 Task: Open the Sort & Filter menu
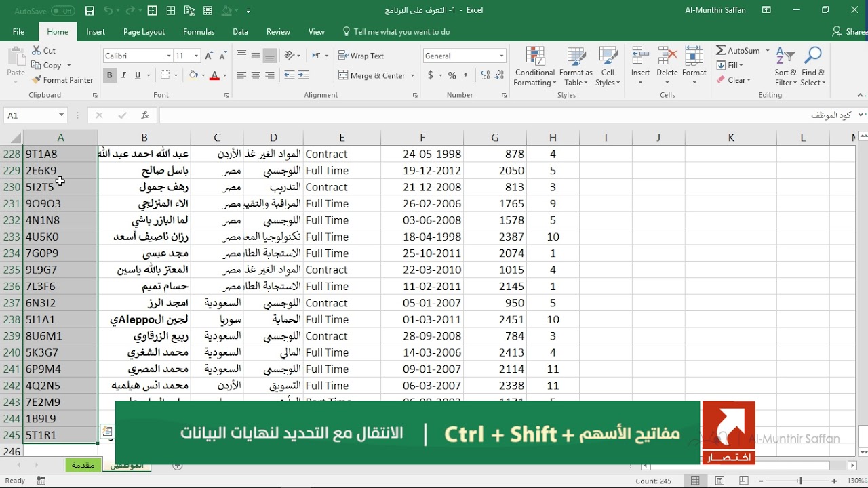pyautogui.click(x=785, y=66)
